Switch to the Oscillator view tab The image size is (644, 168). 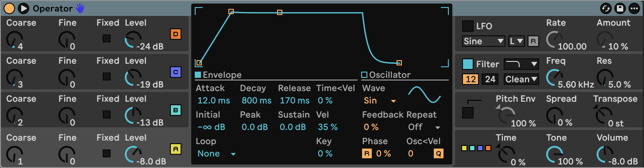[x=386, y=75]
